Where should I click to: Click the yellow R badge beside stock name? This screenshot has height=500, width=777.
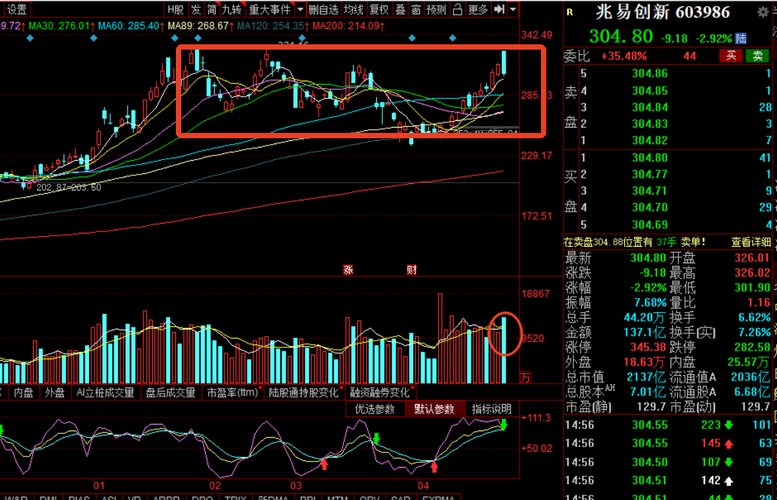[570, 12]
